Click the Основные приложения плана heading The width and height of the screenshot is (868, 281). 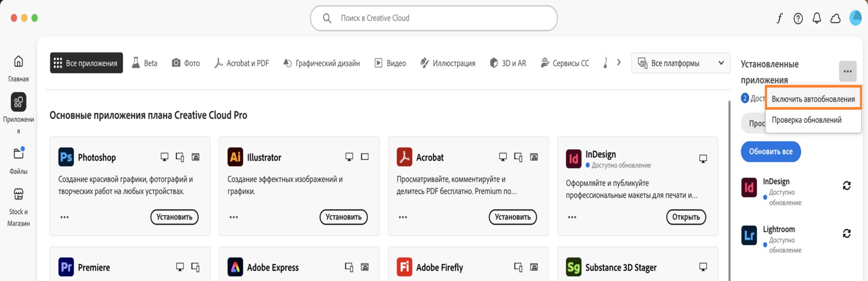pyautogui.click(x=148, y=115)
